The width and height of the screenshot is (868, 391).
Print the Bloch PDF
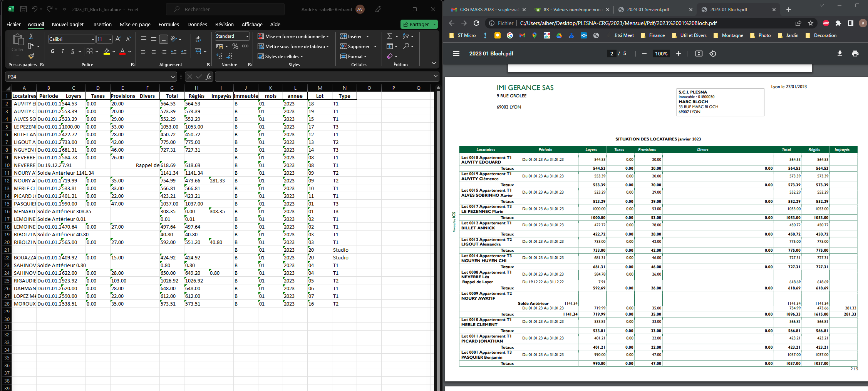[x=855, y=53]
